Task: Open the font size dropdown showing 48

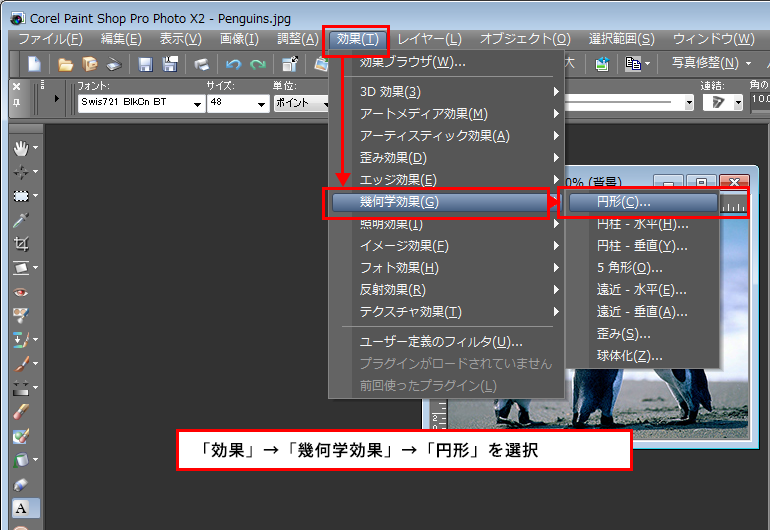Action: point(262,104)
